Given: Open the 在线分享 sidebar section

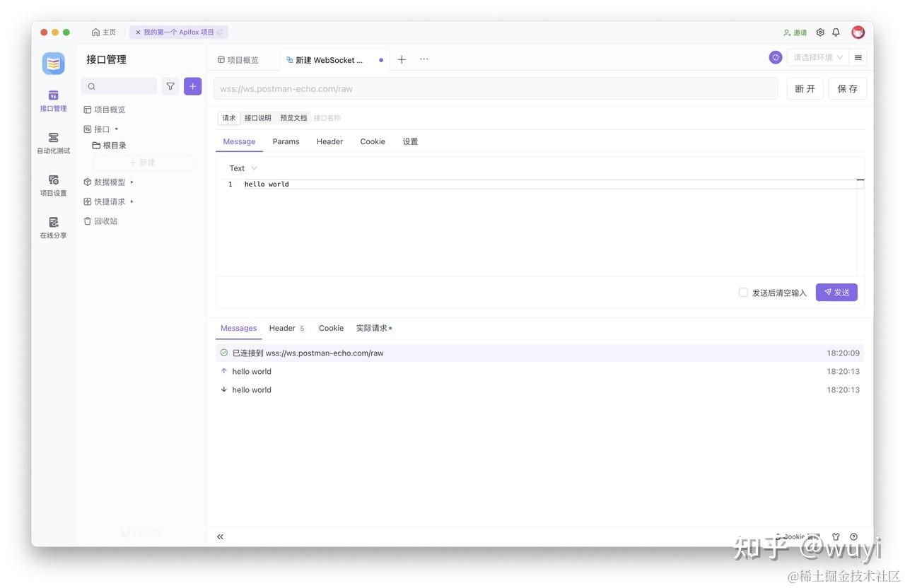Looking at the screenshot, I should point(53,228).
